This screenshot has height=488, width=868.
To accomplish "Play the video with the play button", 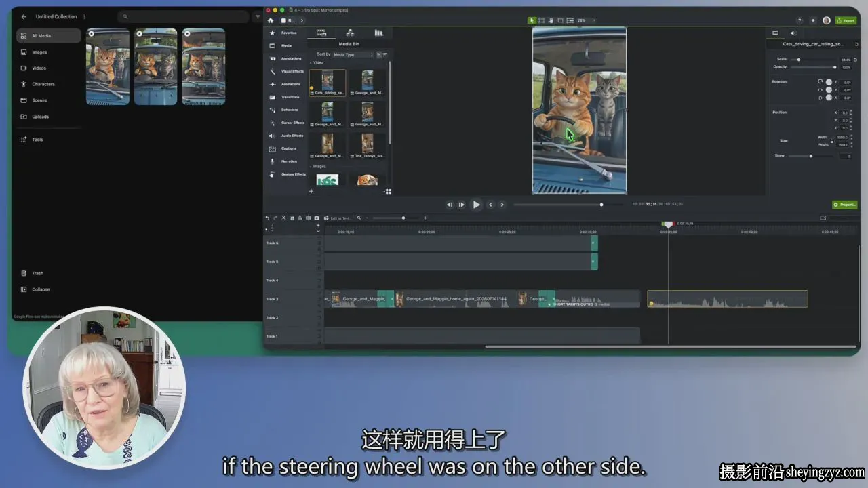I will tap(476, 205).
